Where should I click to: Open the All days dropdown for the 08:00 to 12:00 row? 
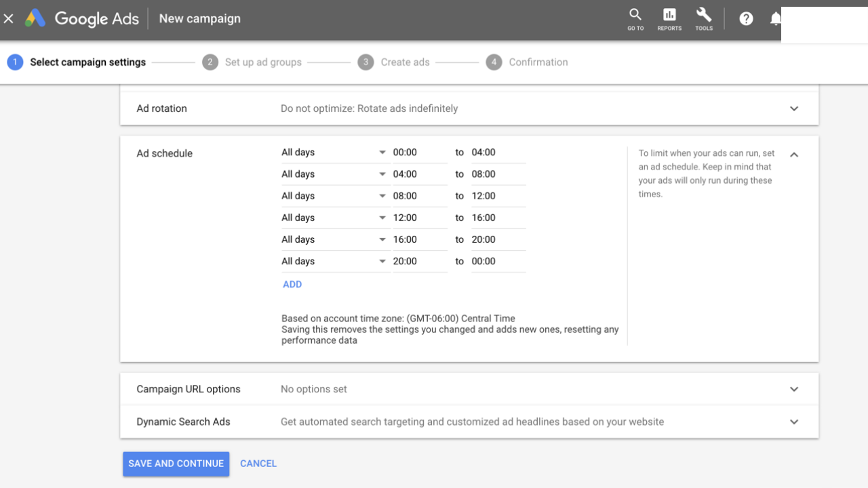pyautogui.click(x=334, y=196)
